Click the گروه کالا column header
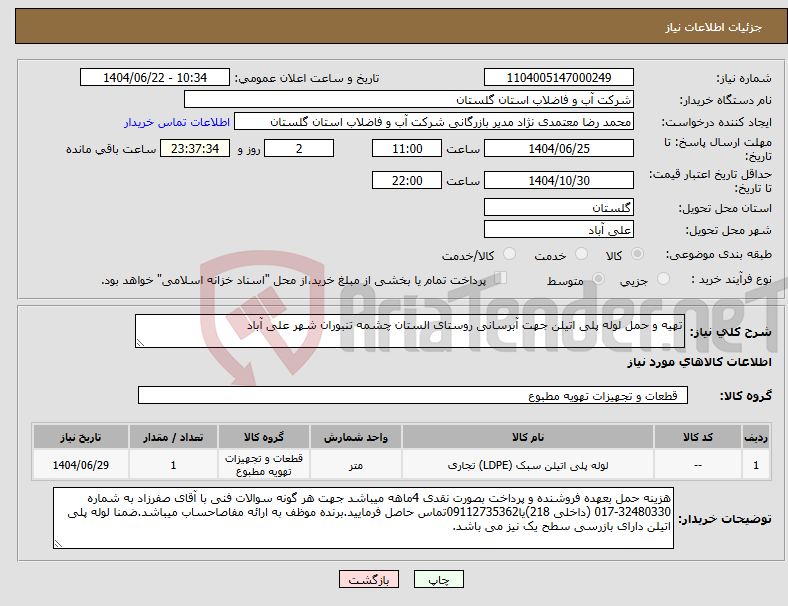The image size is (788, 606). pos(264,437)
